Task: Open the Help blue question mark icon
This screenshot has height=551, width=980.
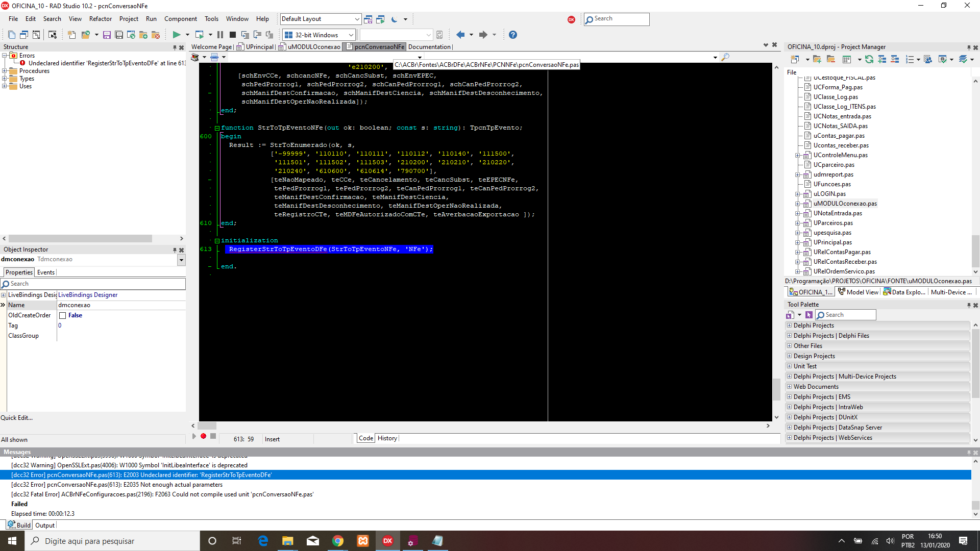Action: point(513,35)
